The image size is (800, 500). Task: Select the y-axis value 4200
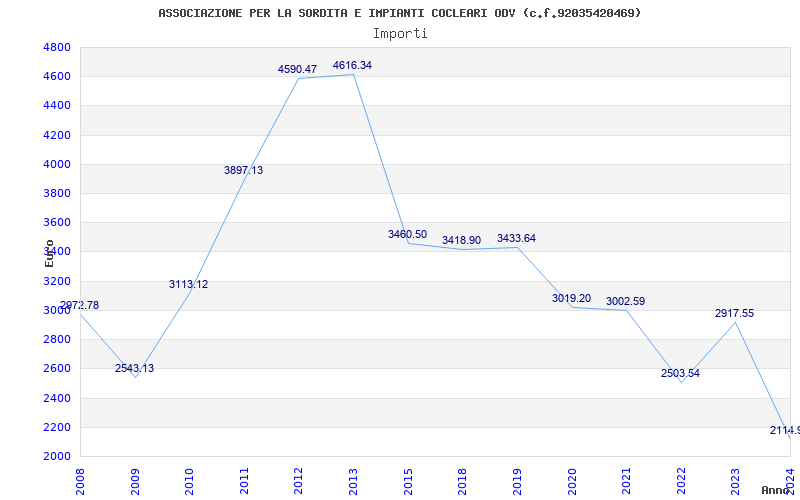[x=57, y=135]
